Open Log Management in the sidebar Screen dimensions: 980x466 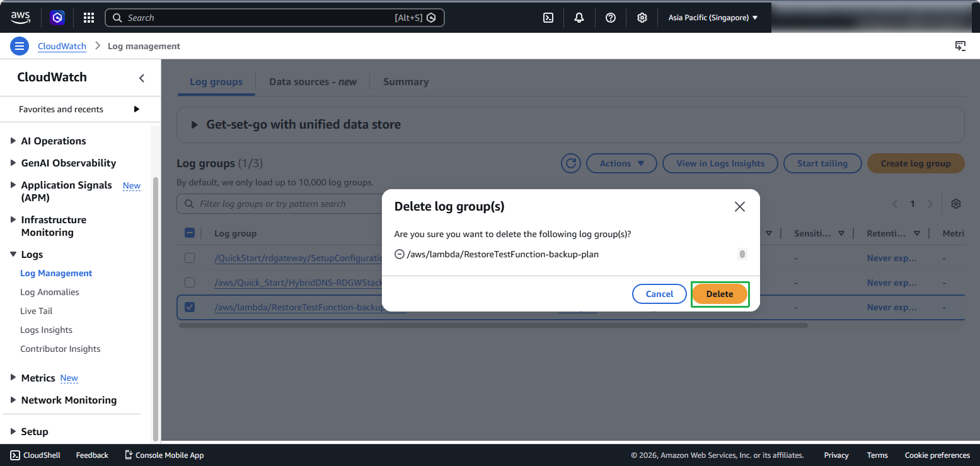56,273
